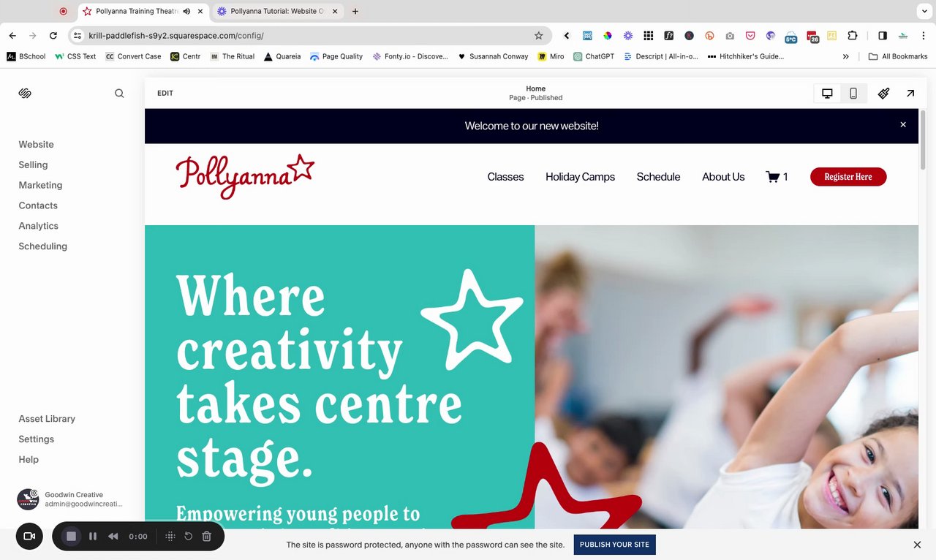Open search with the magnifier icon
936x560 pixels.
pyautogui.click(x=119, y=94)
